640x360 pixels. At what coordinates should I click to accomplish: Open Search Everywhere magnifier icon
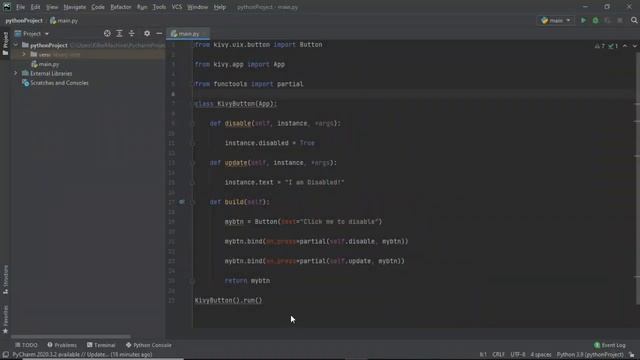pyautogui.click(x=634, y=20)
